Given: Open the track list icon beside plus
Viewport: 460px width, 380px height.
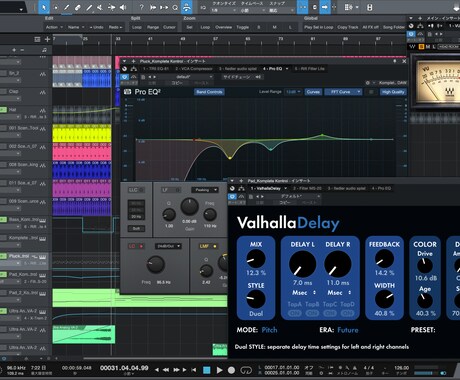Looking at the screenshot, I should pyautogui.click(x=37, y=39).
